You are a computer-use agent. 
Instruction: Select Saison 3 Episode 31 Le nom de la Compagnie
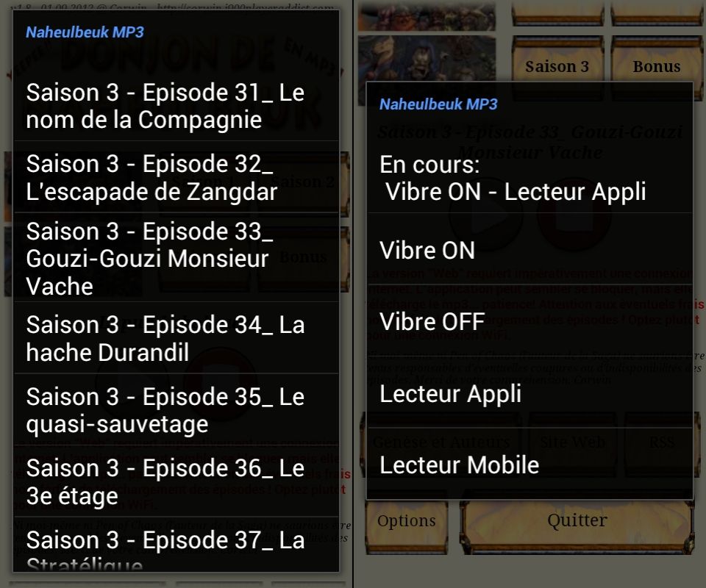pyautogui.click(x=176, y=106)
